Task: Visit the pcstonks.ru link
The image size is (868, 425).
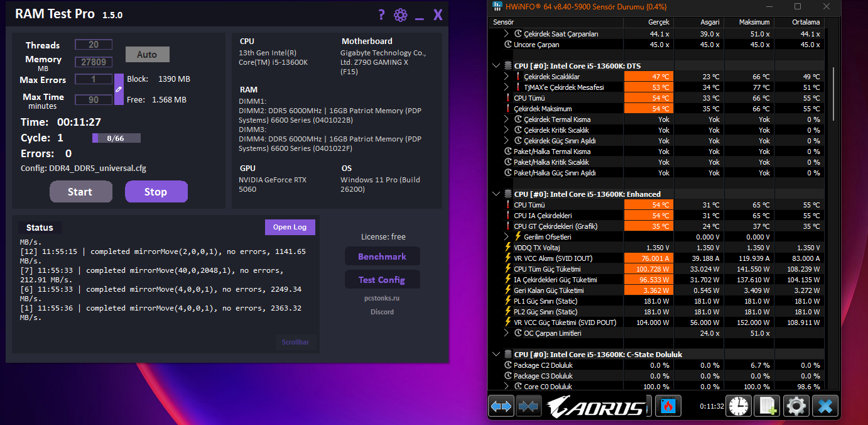Action: (x=382, y=298)
